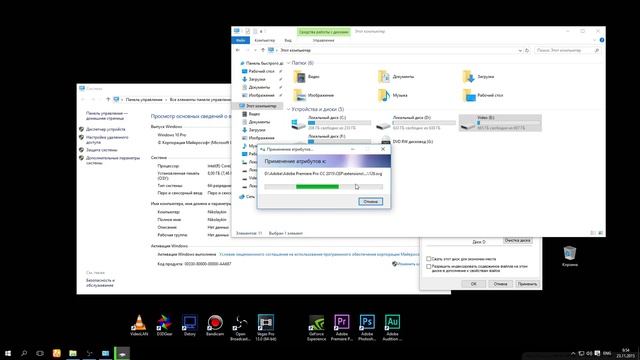The height and width of the screenshot is (360, 640).
Task: Collapse the Устройства и диски group
Action: [x=289, y=109]
